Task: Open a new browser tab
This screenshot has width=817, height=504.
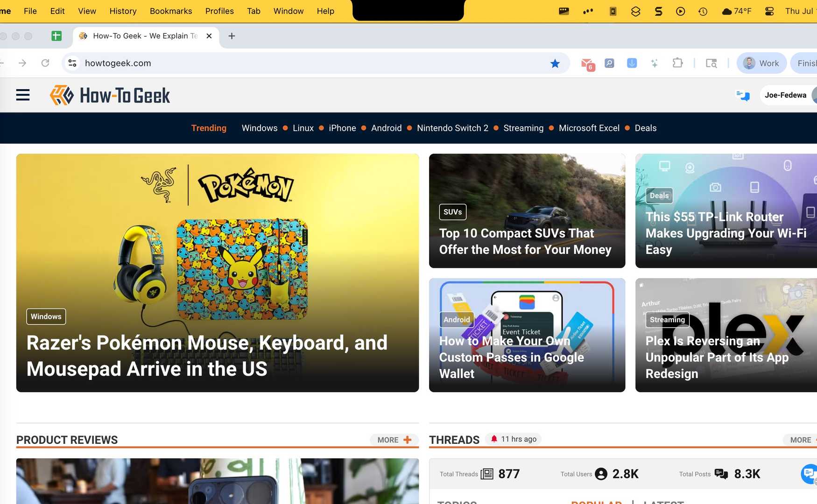Action: pyautogui.click(x=232, y=36)
